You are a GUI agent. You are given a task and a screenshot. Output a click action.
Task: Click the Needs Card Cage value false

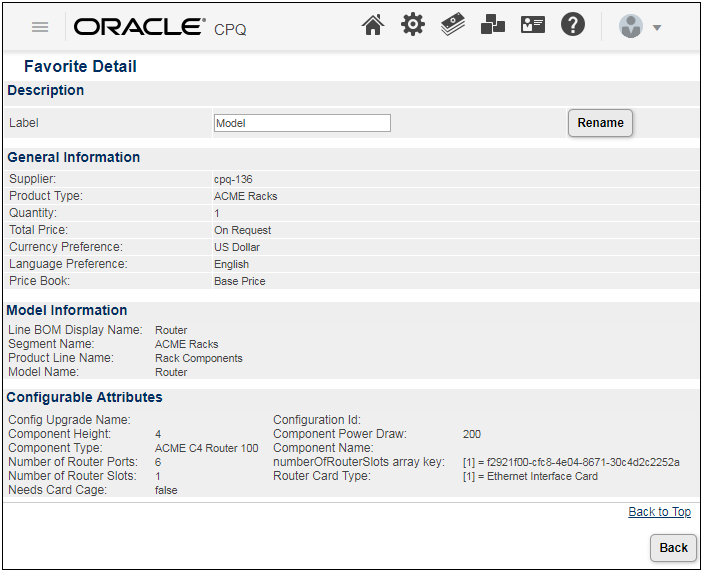coord(166,490)
